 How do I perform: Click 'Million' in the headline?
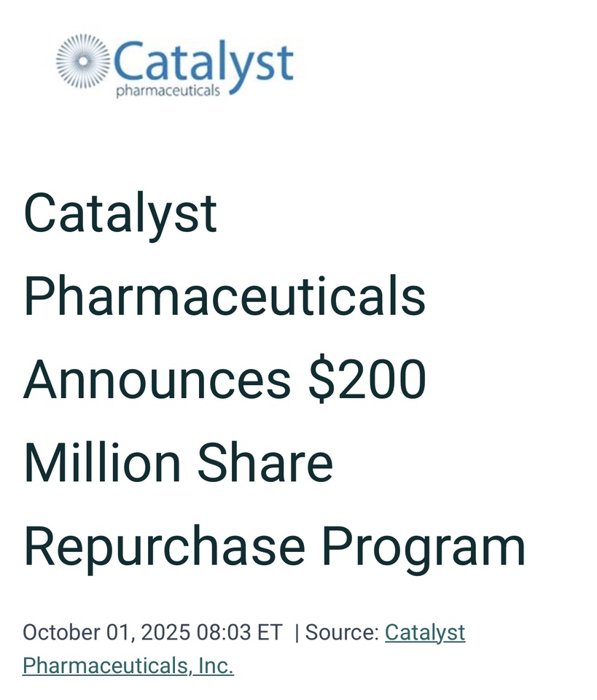click(x=102, y=463)
